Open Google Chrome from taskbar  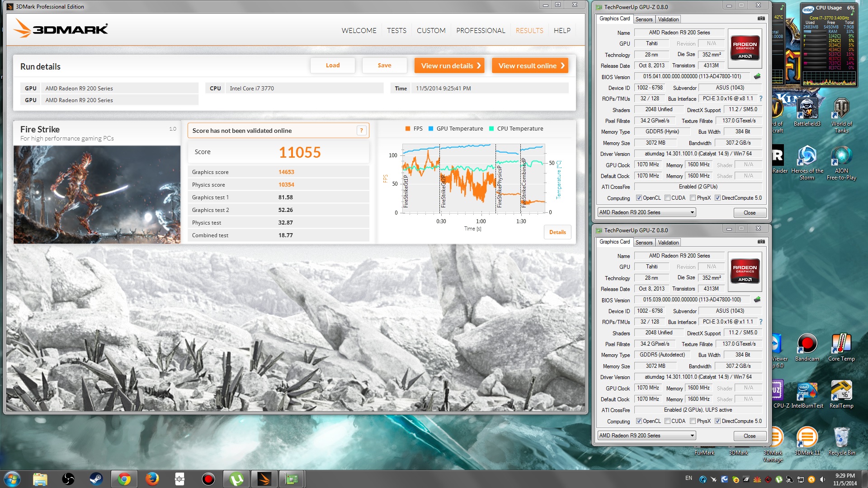coord(124,479)
